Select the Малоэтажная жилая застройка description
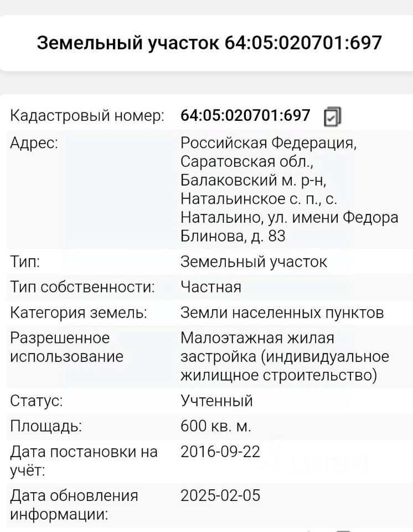Image resolution: width=413 pixels, height=532 pixels. click(x=285, y=356)
